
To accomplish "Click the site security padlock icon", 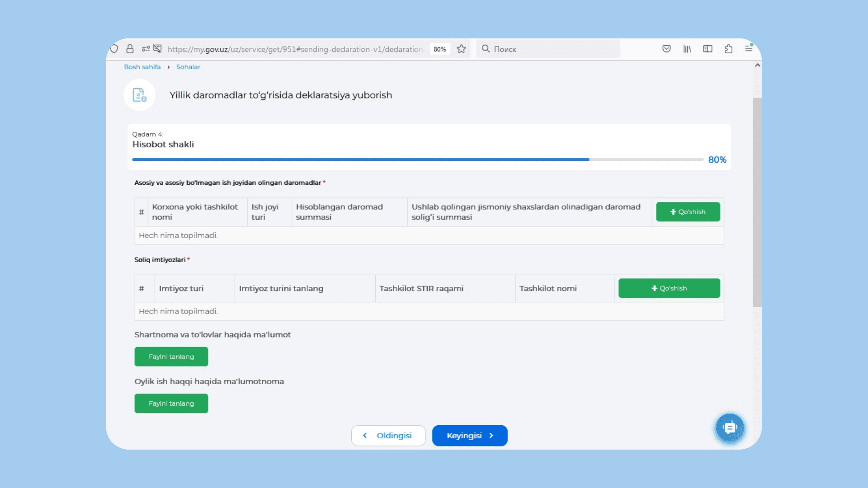I will point(130,49).
